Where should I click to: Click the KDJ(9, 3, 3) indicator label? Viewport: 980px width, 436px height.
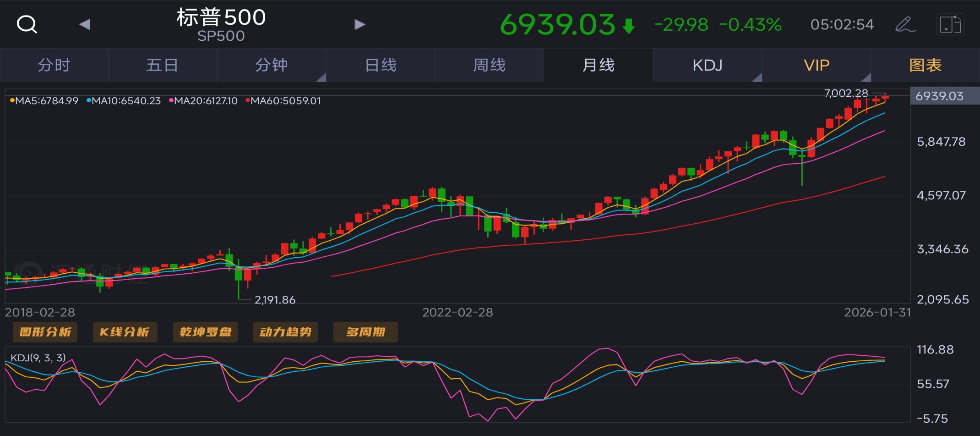pyautogui.click(x=38, y=358)
